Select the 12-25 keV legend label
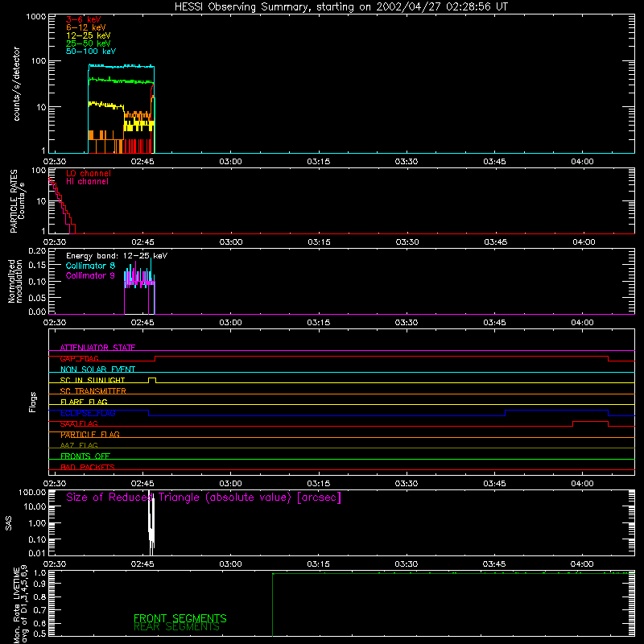The width and height of the screenshot is (644, 644). 89,35
